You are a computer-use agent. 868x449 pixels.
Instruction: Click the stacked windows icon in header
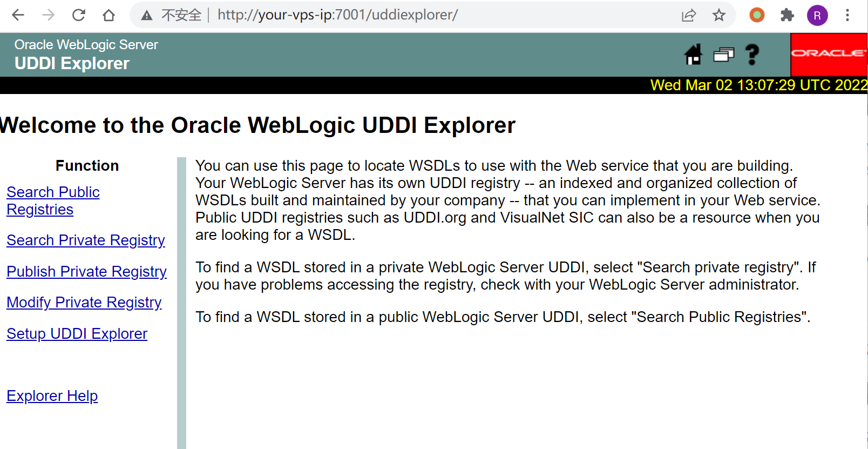[x=724, y=54]
